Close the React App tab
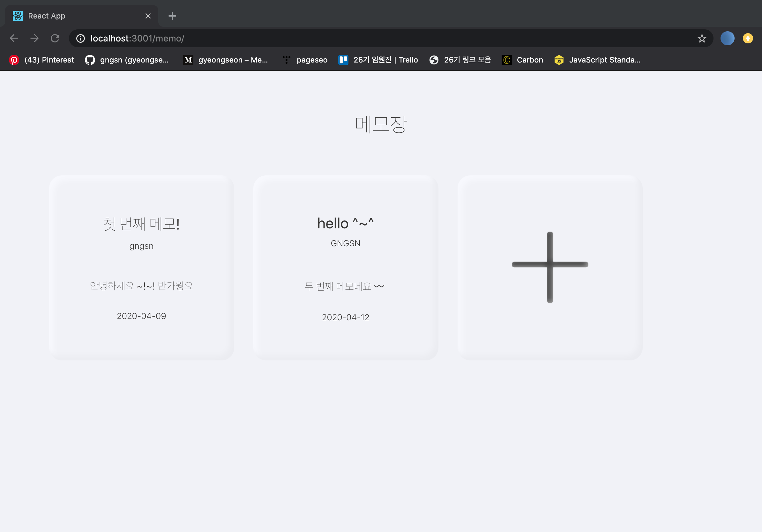Viewport: 762px width, 532px height. (x=148, y=16)
